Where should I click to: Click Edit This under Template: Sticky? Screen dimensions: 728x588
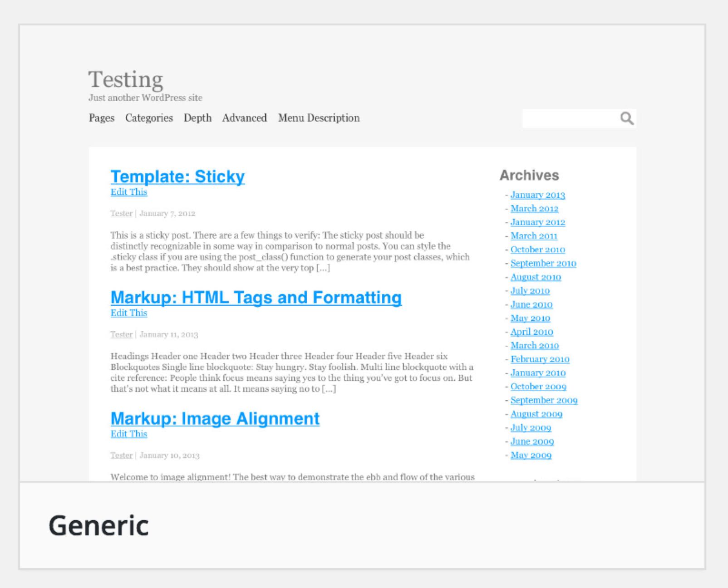coord(129,192)
